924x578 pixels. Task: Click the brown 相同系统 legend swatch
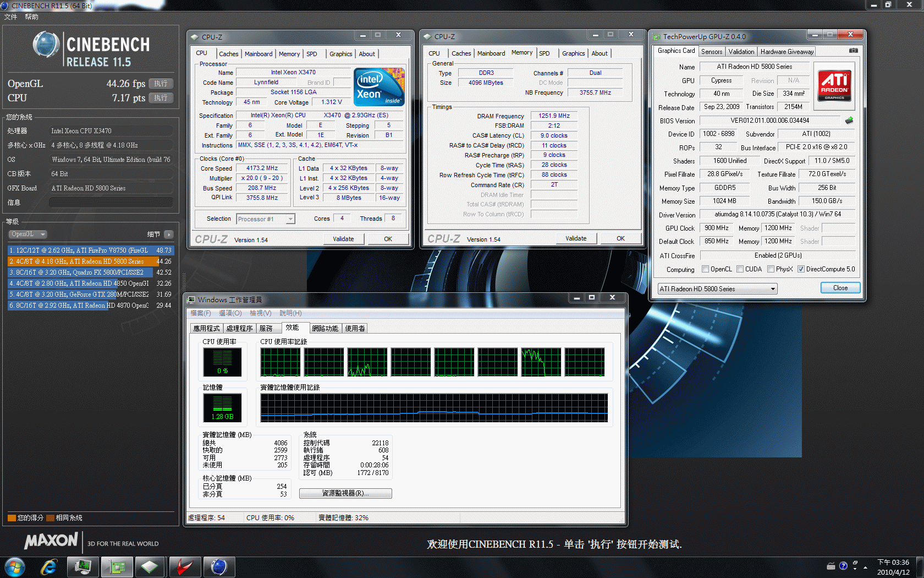[x=50, y=518]
